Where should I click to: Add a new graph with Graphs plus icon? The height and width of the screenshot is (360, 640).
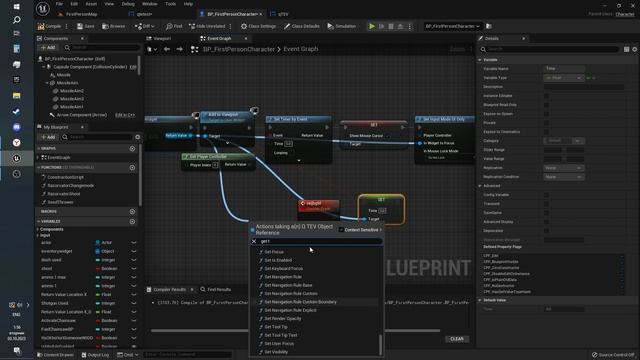(132, 149)
